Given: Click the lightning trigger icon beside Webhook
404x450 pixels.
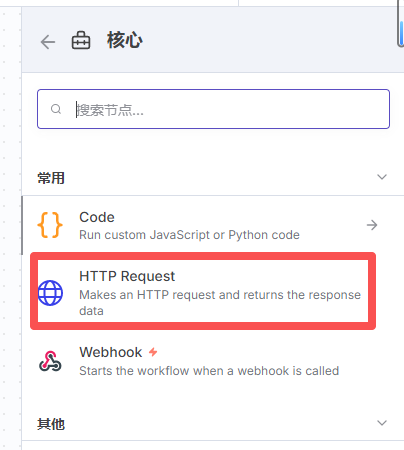Looking at the screenshot, I should tap(153, 352).
